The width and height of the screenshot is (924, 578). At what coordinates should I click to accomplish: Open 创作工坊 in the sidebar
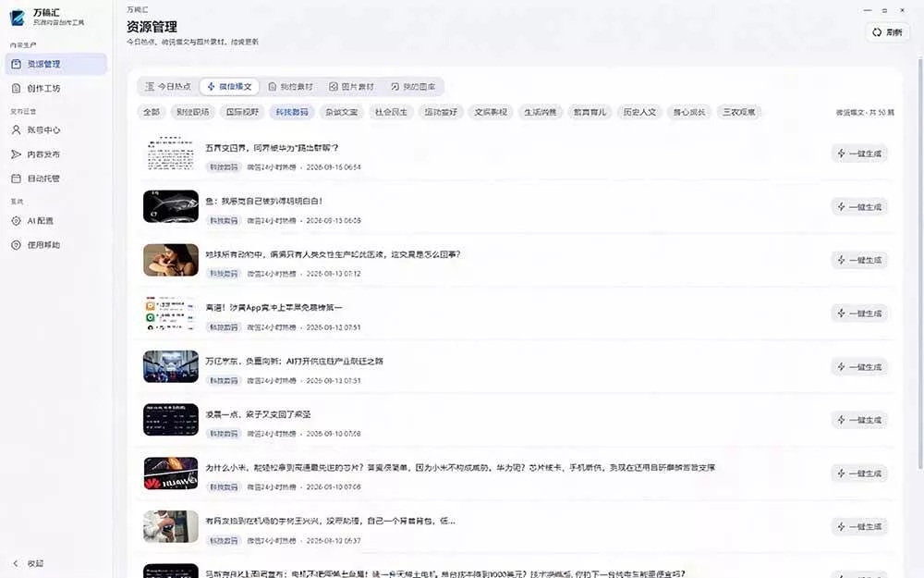(x=56, y=89)
